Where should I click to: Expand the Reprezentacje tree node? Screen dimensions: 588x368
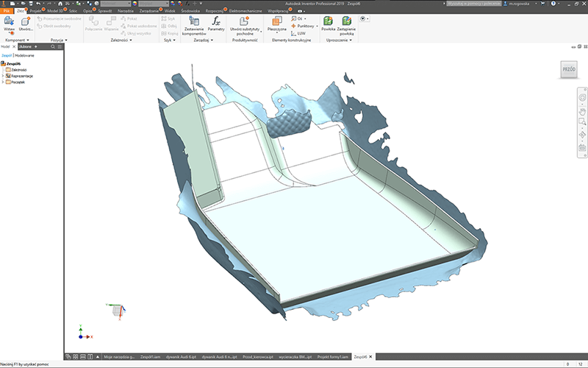point(3,76)
